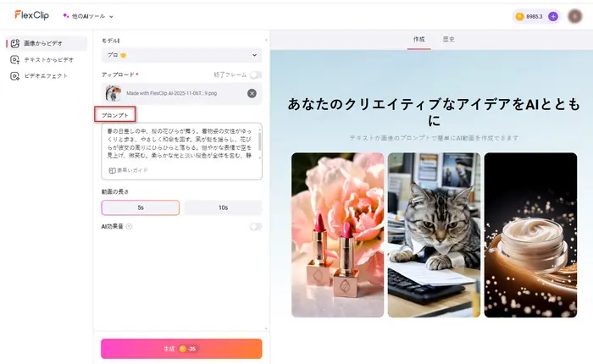Click the uploaded file name text

[171, 93]
